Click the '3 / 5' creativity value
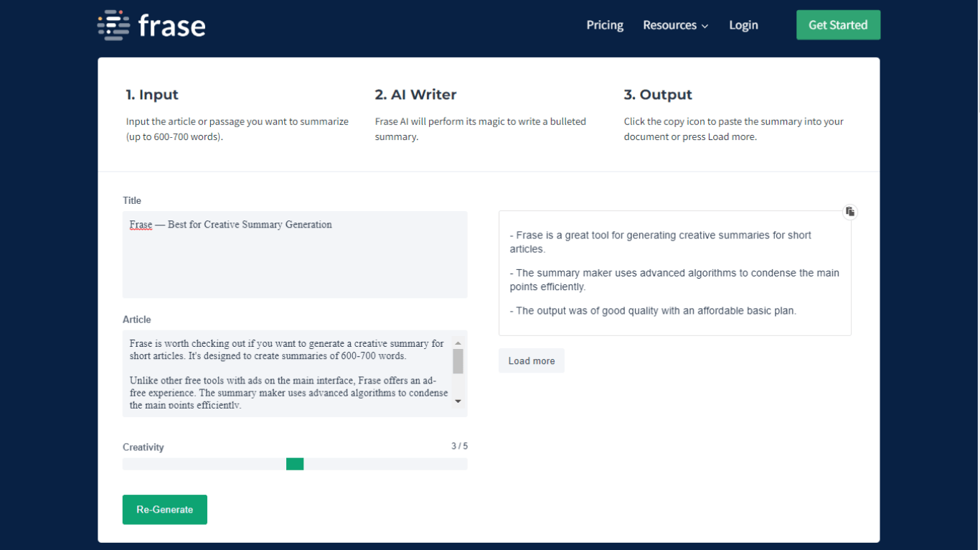This screenshot has width=980, height=550. pos(459,447)
